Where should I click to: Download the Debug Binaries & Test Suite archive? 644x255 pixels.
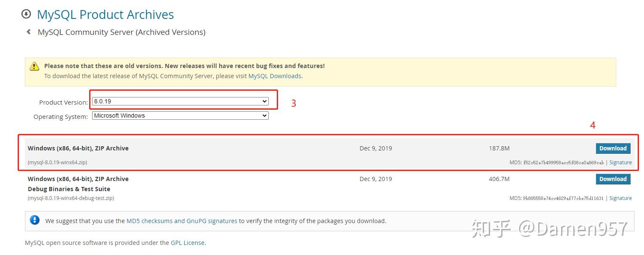point(612,179)
